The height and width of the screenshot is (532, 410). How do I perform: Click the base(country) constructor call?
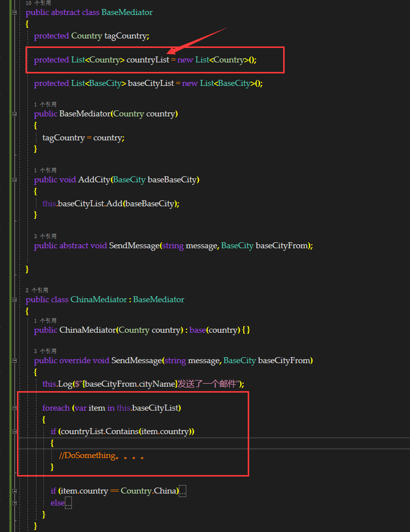pyautogui.click(x=215, y=330)
